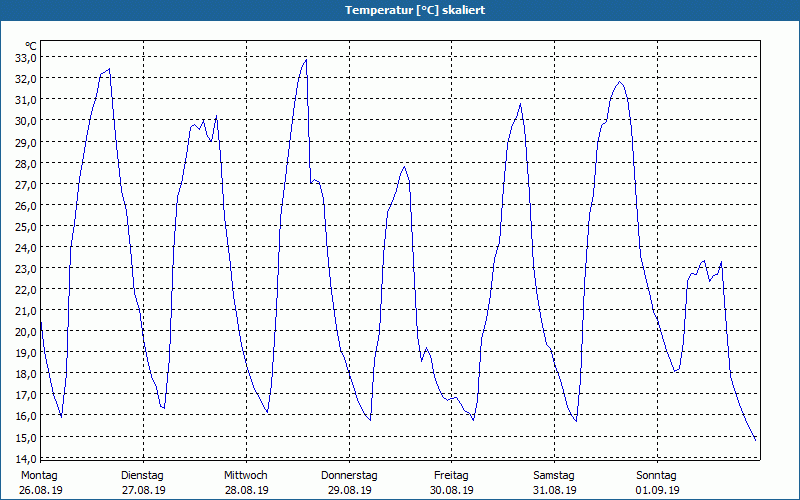Click the 25,0 y-axis label
This screenshot has width=800, height=500.
click(x=26, y=226)
